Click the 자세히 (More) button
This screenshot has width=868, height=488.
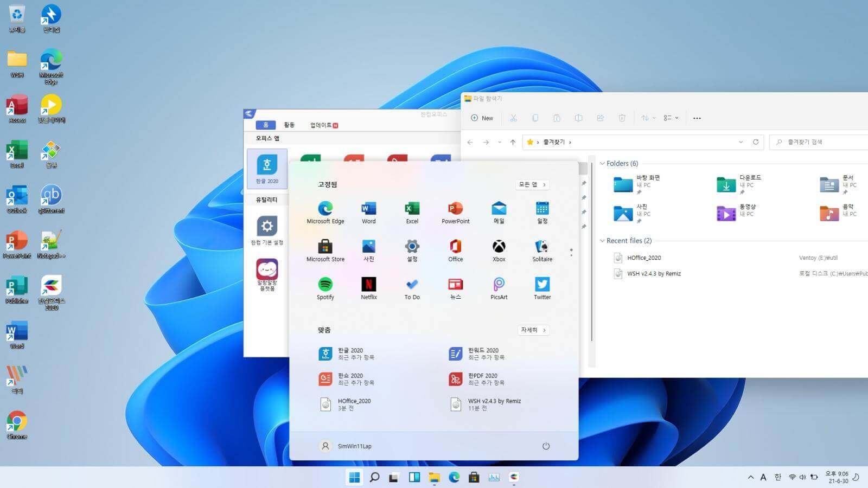533,330
